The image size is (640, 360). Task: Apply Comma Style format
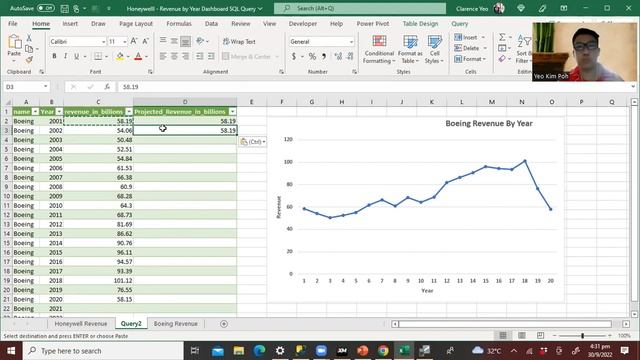pos(324,56)
